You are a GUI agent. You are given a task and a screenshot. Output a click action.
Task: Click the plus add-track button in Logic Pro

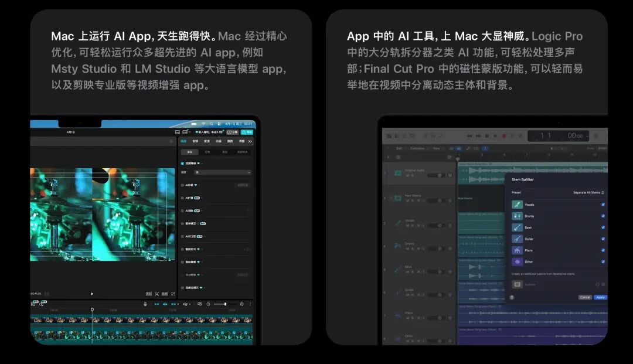[x=389, y=157]
